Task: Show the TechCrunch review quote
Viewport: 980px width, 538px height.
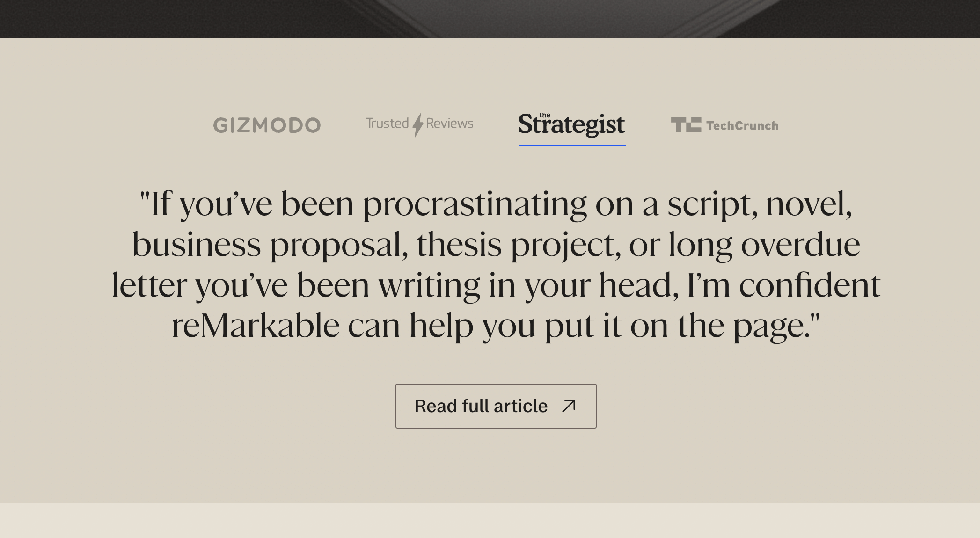Action: 724,125
